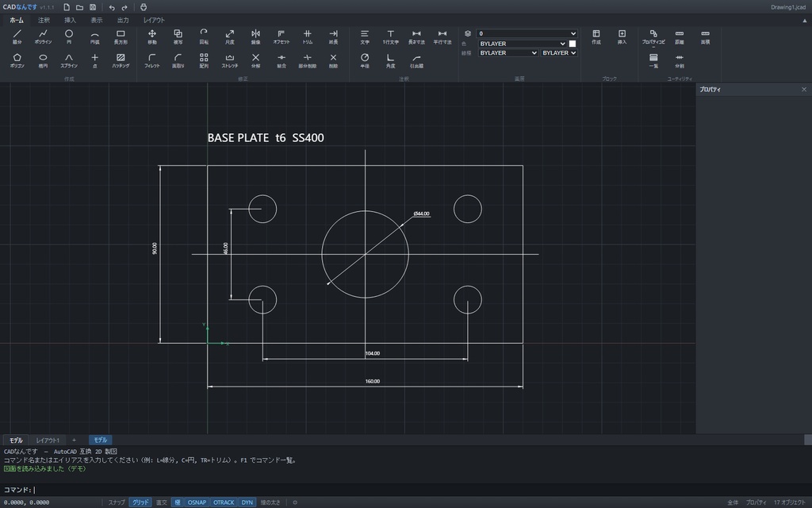
Task: Activate the Break (部分削除) tool
Action: [x=308, y=60]
